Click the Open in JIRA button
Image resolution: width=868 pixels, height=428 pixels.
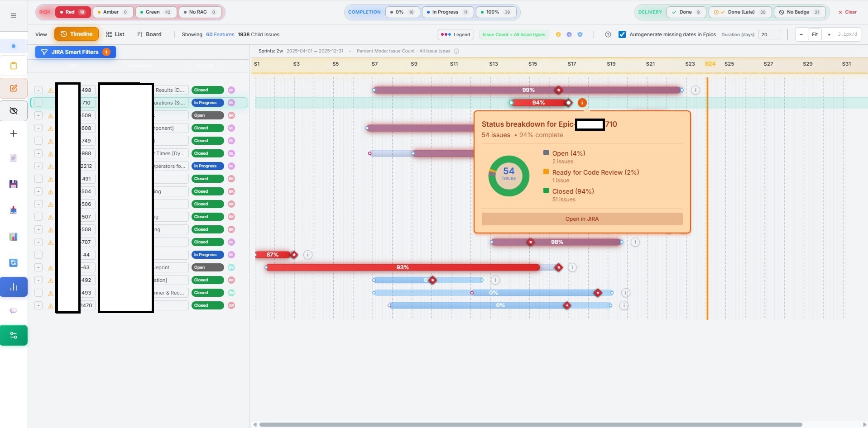pos(581,219)
